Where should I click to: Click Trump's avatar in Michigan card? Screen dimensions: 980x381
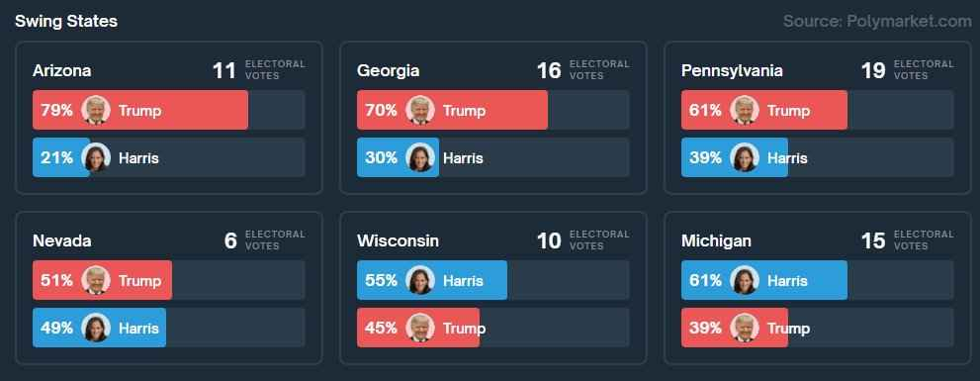pyautogui.click(x=745, y=328)
